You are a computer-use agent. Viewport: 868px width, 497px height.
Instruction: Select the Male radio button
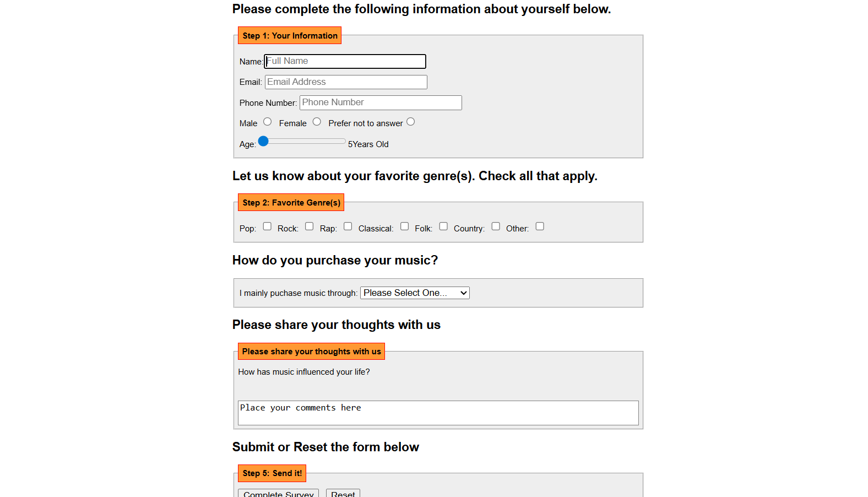(268, 122)
